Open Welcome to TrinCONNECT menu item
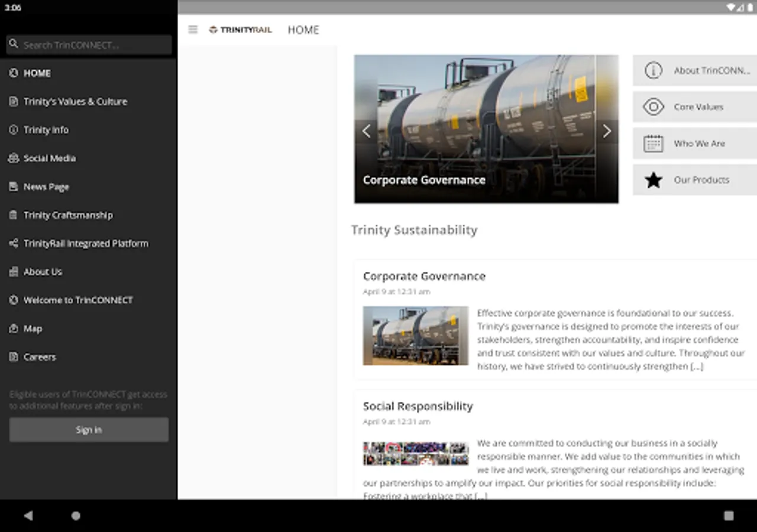 (89, 300)
